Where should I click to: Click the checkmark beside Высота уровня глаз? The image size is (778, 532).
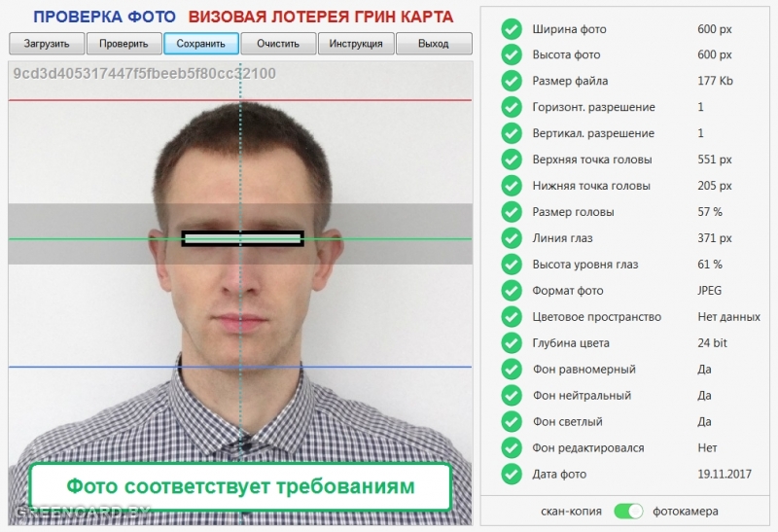[x=512, y=265]
